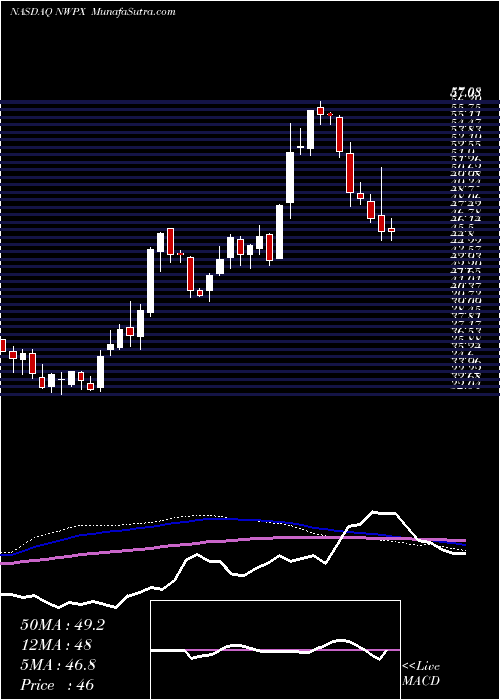Select the 5MA : 46.8 value
The height and width of the screenshot is (700, 500).
point(59,665)
